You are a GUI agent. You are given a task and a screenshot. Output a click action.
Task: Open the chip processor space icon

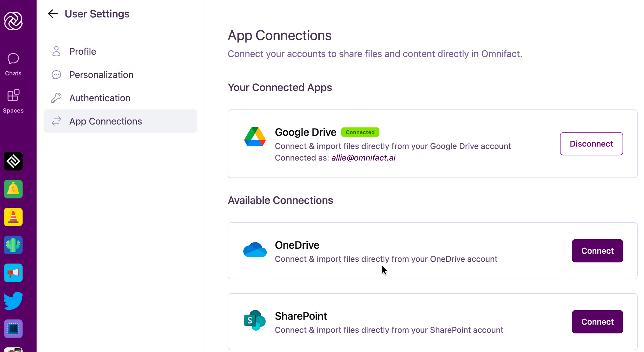coord(13,329)
